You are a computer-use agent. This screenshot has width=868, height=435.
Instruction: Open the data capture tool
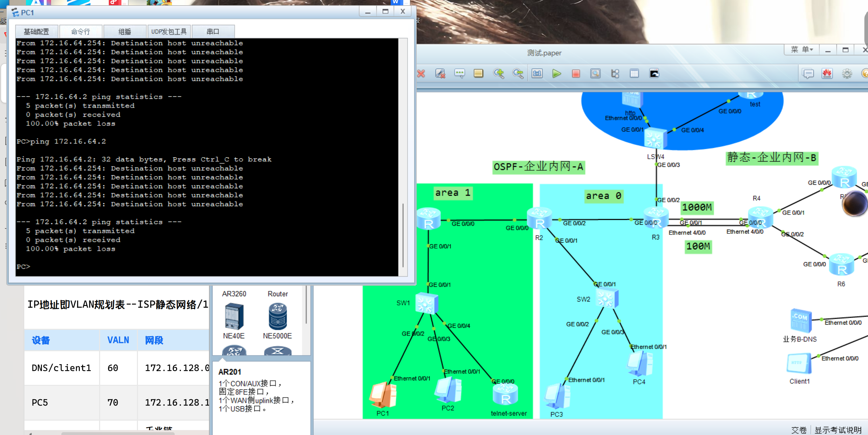[595, 74]
